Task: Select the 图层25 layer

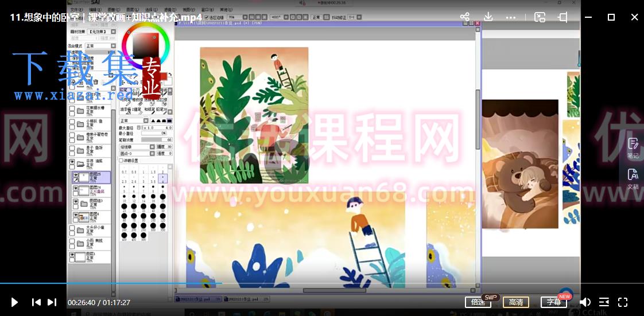Action: pos(91,177)
